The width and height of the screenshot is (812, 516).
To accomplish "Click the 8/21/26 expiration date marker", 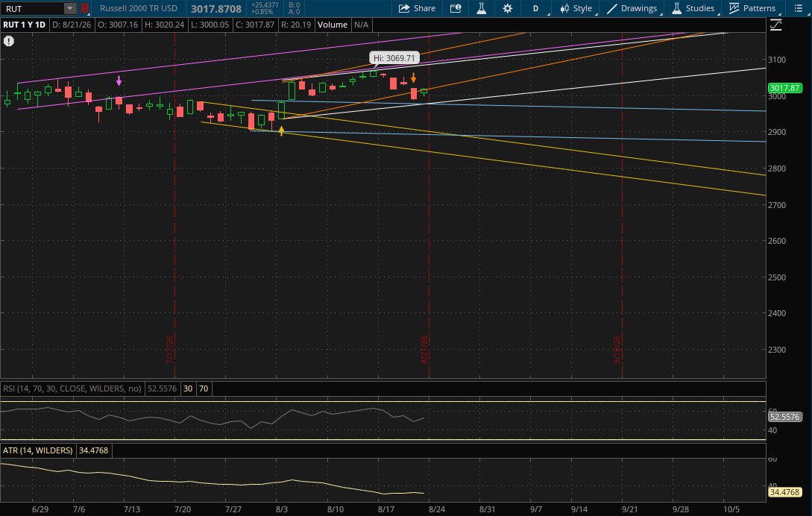I will point(424,350).
